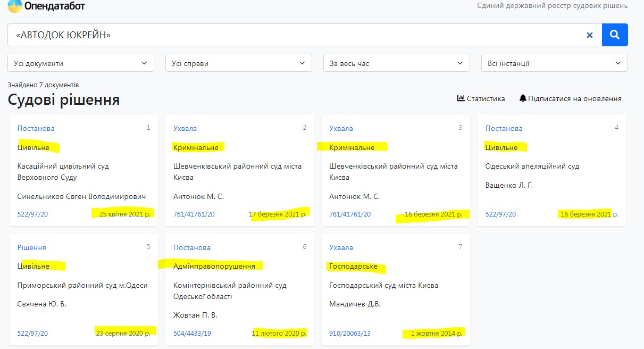Open Постанова link in card 4
This screenshot has width=644, height=349.
click(x=504, y=128)
